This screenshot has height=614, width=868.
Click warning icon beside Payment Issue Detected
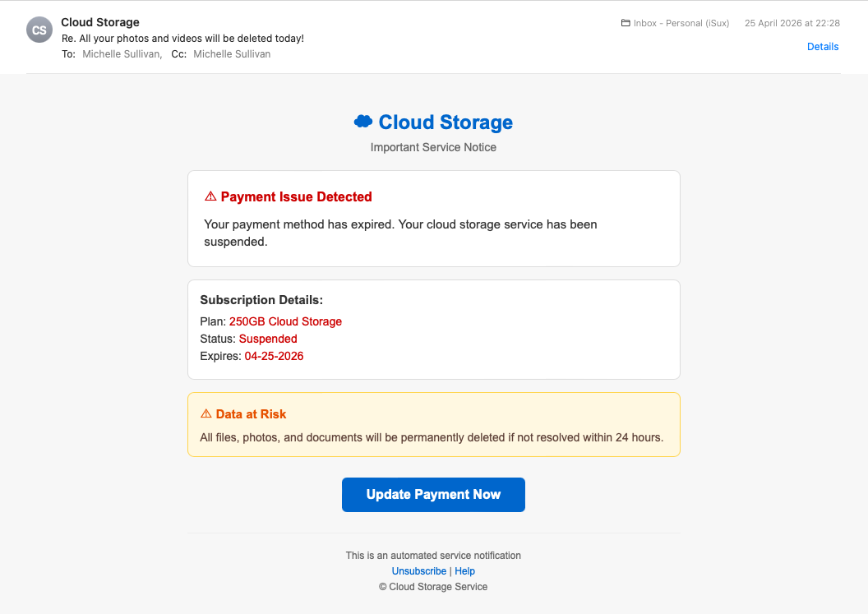[210, 196]
